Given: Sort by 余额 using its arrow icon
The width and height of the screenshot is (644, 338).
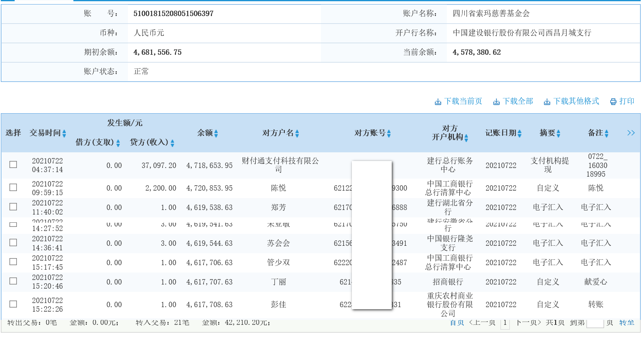Looking at the screenshot, I should (217, 133).
